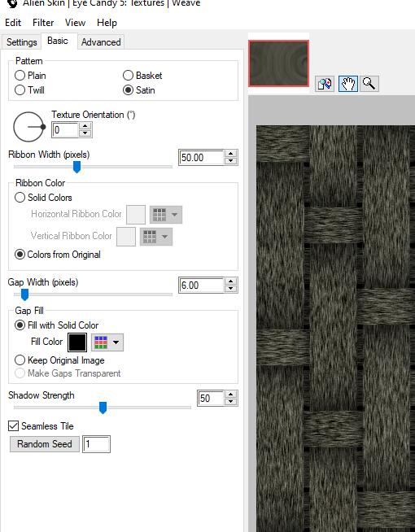415x532 pixels.
Task: Decrease Gap Width with down arrow
Action: click(231, 289)
